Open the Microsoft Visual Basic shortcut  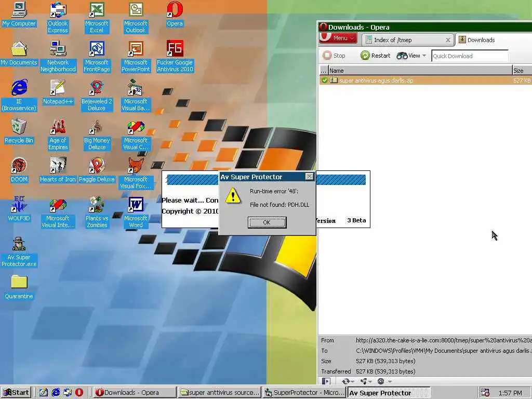[x=136, y=96]
